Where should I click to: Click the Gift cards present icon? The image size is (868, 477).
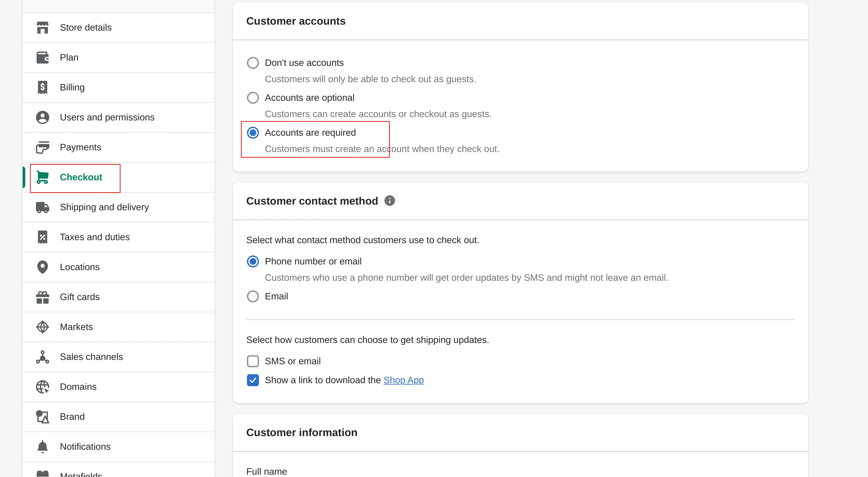pos(43,297)
